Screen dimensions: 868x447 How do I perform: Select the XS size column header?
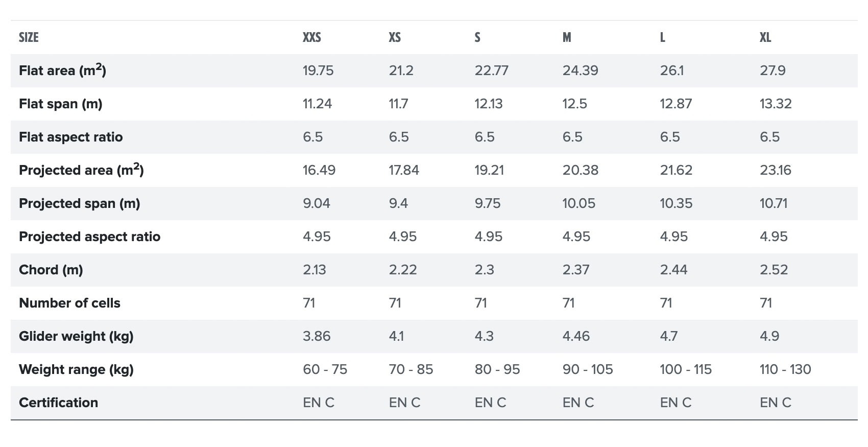[x=395, y=37]
